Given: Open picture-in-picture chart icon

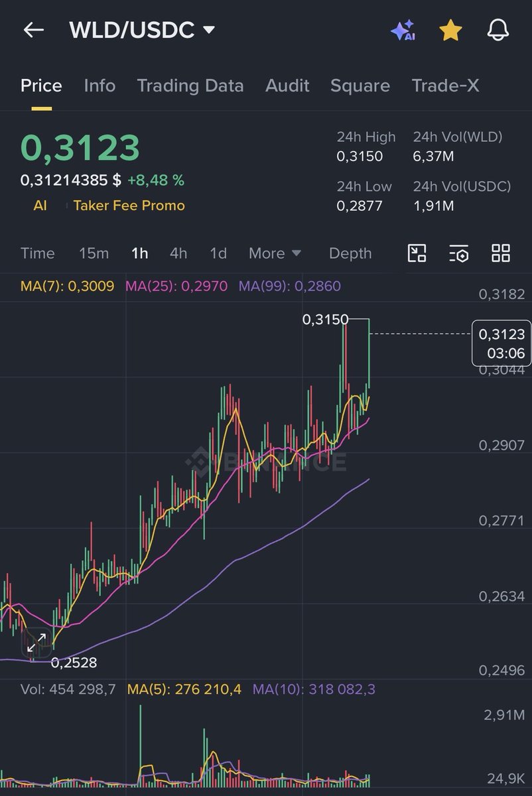Looking at the screenshot, I should point(417,253).
